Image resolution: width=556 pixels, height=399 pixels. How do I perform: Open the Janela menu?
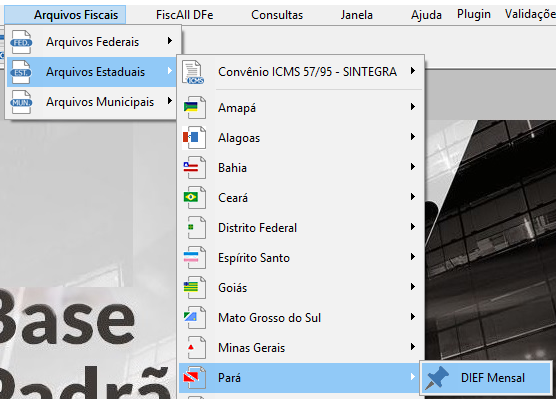(x=357, y=15)
